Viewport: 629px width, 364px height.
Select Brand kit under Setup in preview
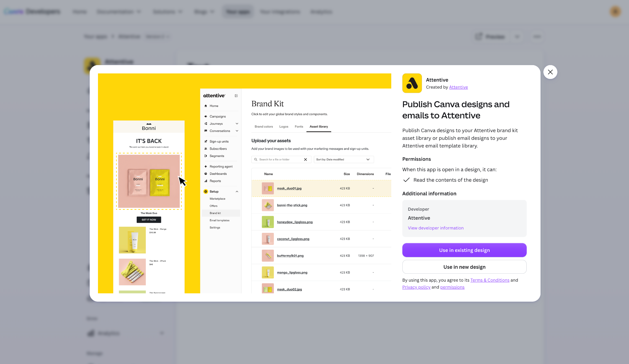[x=221, y=213]
